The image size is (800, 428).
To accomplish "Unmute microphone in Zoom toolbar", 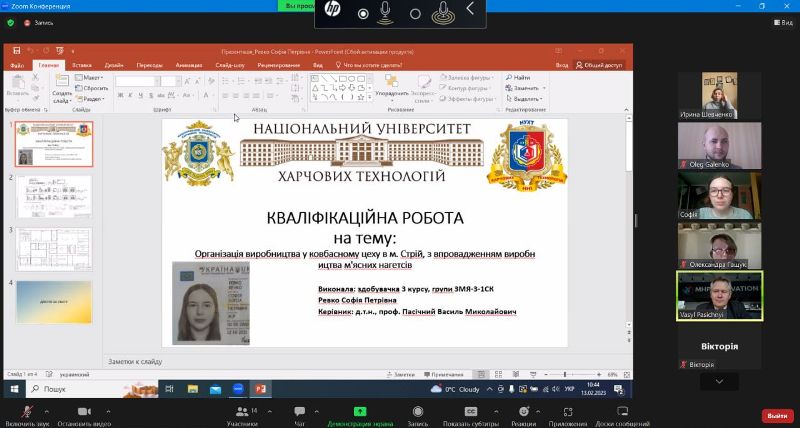I will coord(28,414).
